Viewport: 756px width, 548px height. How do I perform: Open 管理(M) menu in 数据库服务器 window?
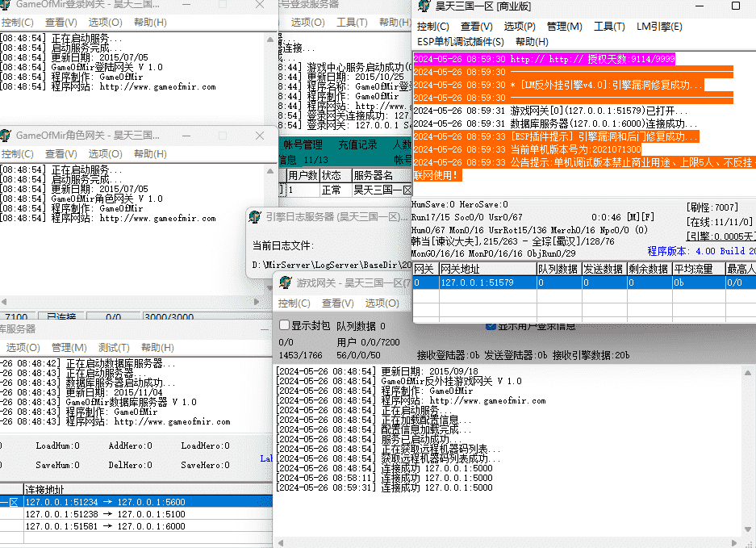(69, 348)
